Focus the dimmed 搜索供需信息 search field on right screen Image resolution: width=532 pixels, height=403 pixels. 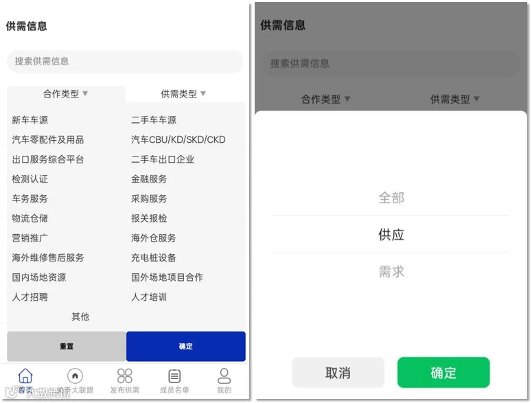click(x=392, y=63)
